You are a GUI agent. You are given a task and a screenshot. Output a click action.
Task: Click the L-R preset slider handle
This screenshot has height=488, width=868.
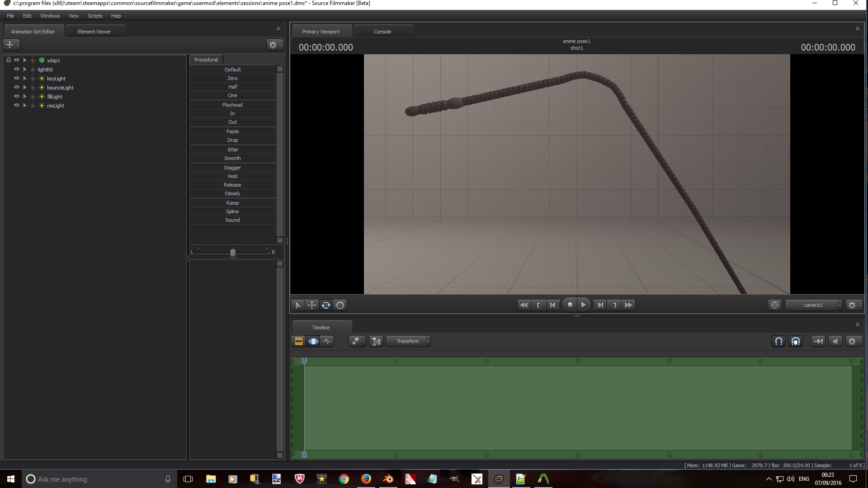click(x=233, y=253)
